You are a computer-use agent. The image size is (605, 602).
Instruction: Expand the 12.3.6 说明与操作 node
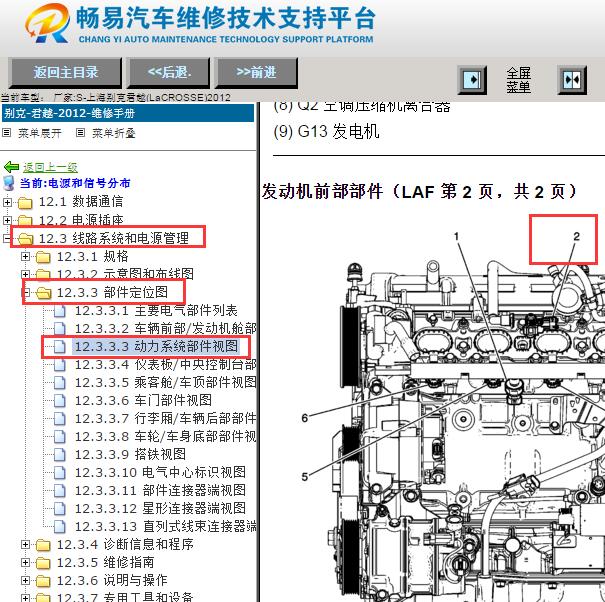pos(25,580)
